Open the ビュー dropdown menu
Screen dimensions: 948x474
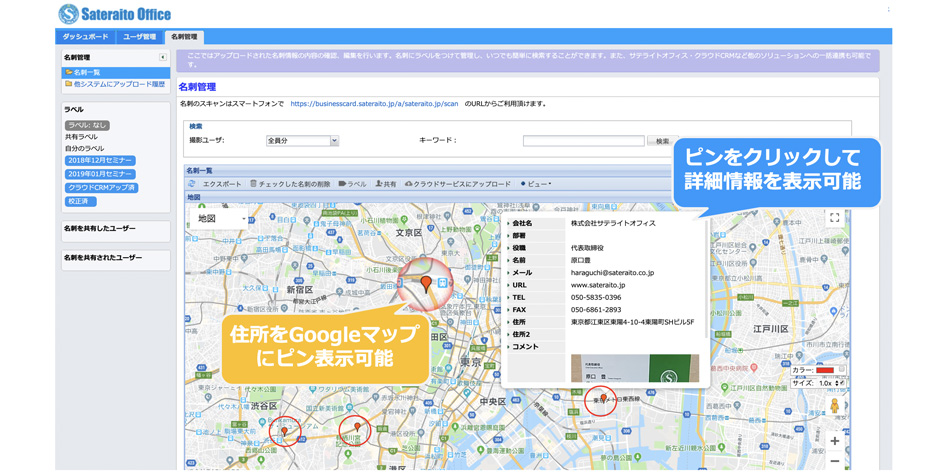(x=536, y=184)
